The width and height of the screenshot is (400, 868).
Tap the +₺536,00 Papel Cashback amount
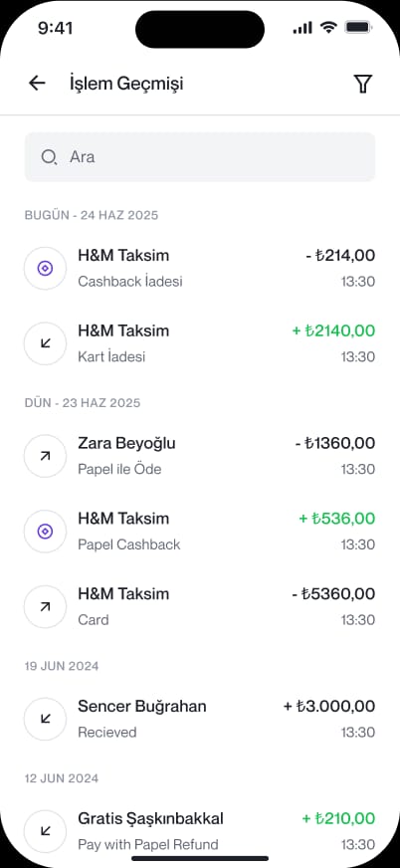[337, 519]
